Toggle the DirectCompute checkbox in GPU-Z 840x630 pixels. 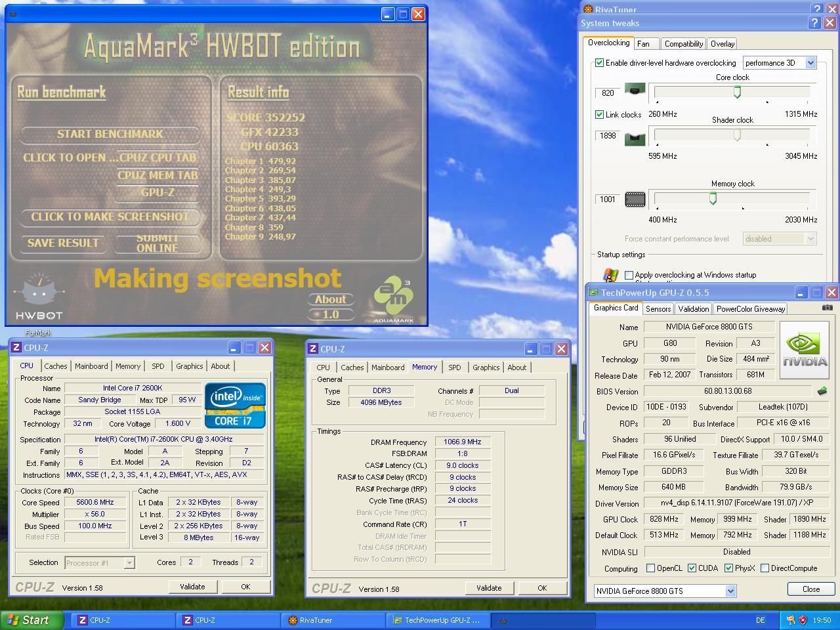coord(765,568)
